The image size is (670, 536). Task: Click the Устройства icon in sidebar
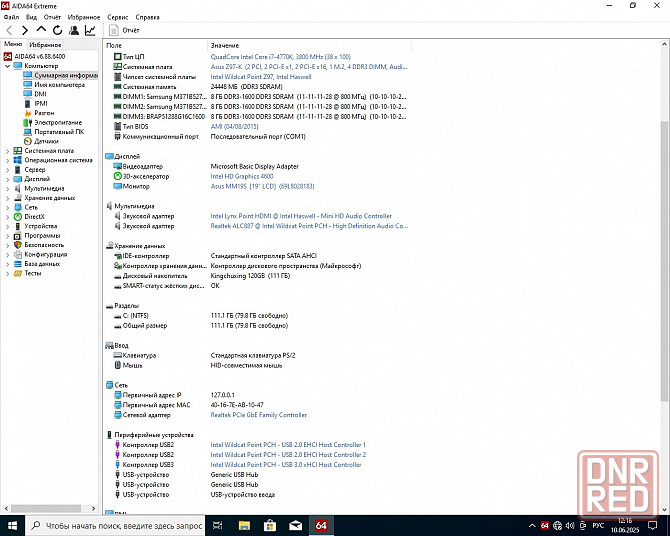(x=18, y=226)
